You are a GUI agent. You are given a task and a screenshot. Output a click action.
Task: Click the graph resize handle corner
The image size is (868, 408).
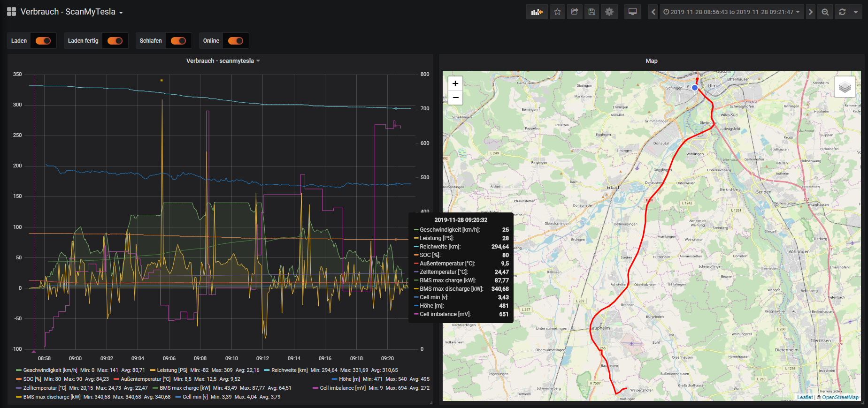(x=431, y=402)
